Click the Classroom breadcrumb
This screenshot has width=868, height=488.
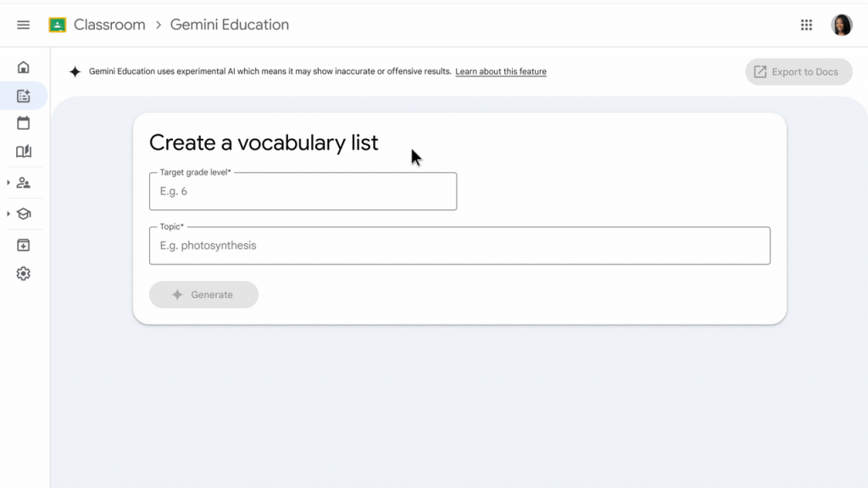109,25
